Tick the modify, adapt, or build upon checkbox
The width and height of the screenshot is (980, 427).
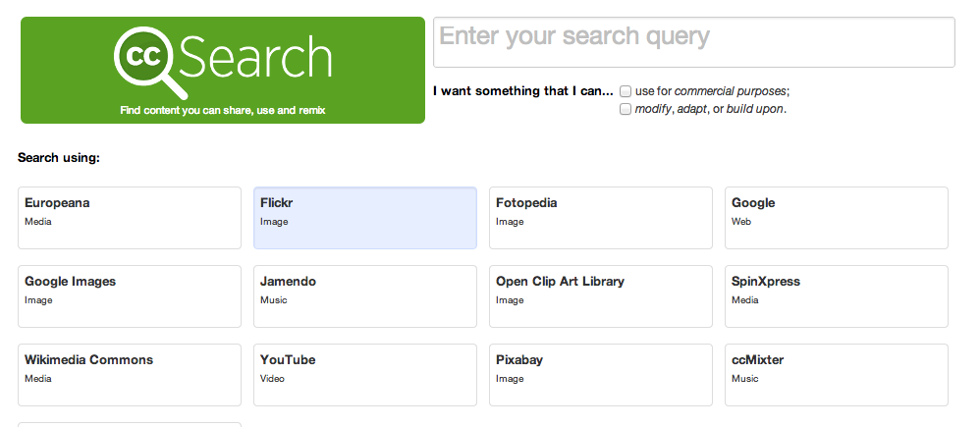625,109
